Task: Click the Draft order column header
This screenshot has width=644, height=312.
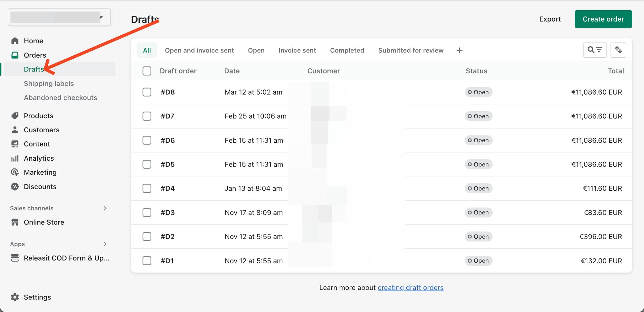Action: 178,71
